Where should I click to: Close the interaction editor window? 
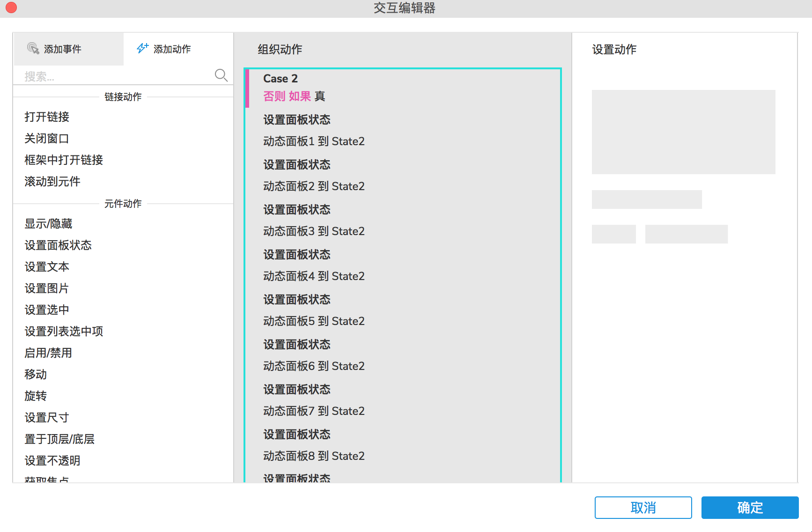tap(11, 7)
